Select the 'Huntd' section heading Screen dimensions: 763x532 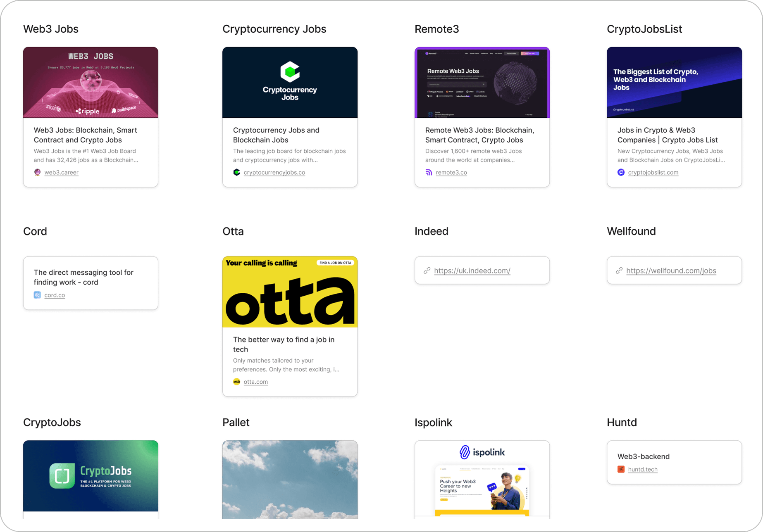click(x=622, y=423)
